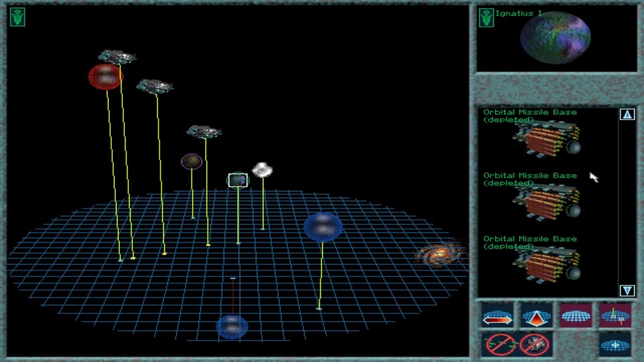
Task: Click the orange star lane spiral
Action: pos(439,255)
